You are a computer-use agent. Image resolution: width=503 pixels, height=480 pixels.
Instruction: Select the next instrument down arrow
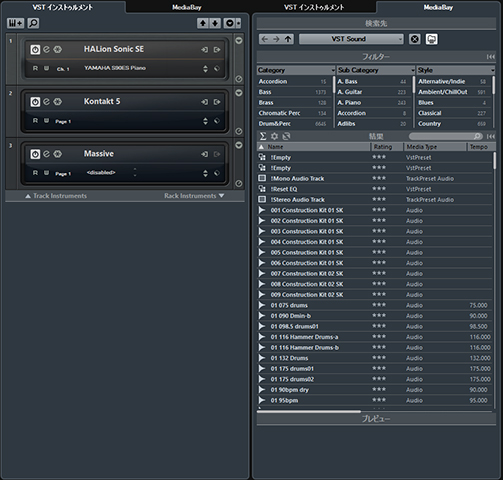point(215,23)
